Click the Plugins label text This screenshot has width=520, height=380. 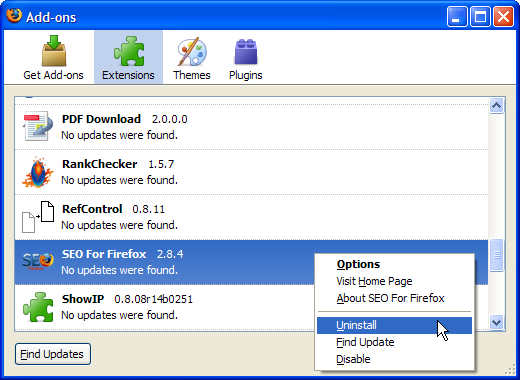246,75
